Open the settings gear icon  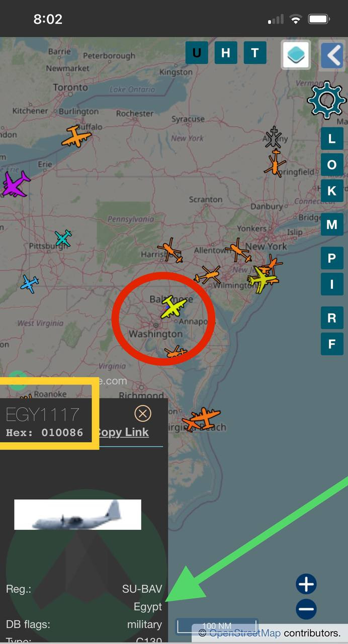[326, 100]
